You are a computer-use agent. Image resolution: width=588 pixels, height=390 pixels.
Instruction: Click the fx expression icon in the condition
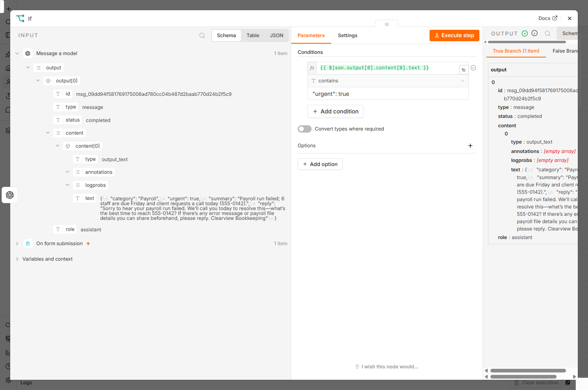[312, 68]
